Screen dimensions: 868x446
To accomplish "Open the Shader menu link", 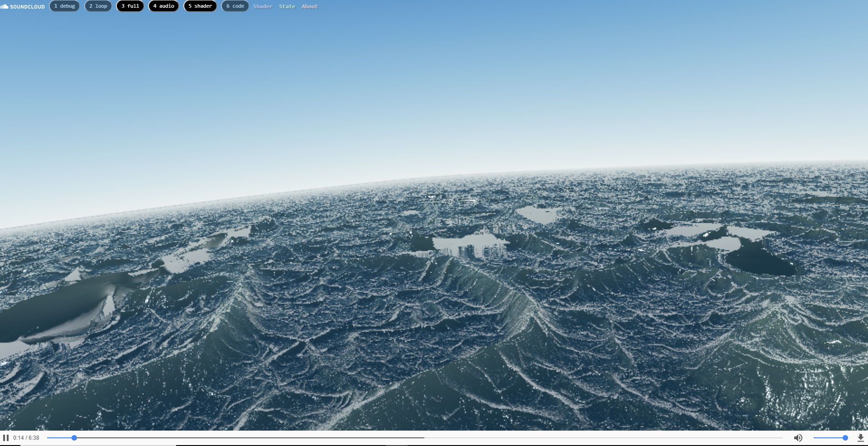I will [263, 6].
